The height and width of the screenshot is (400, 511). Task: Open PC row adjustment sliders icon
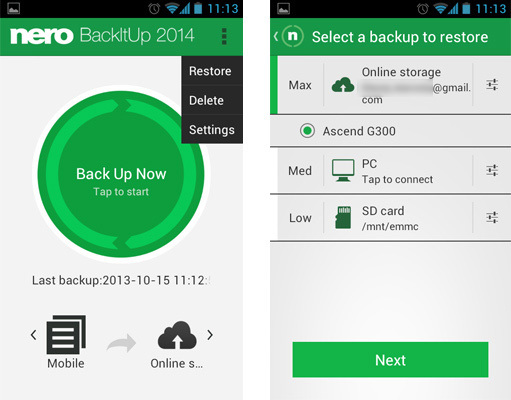click(x=492, y=170)
